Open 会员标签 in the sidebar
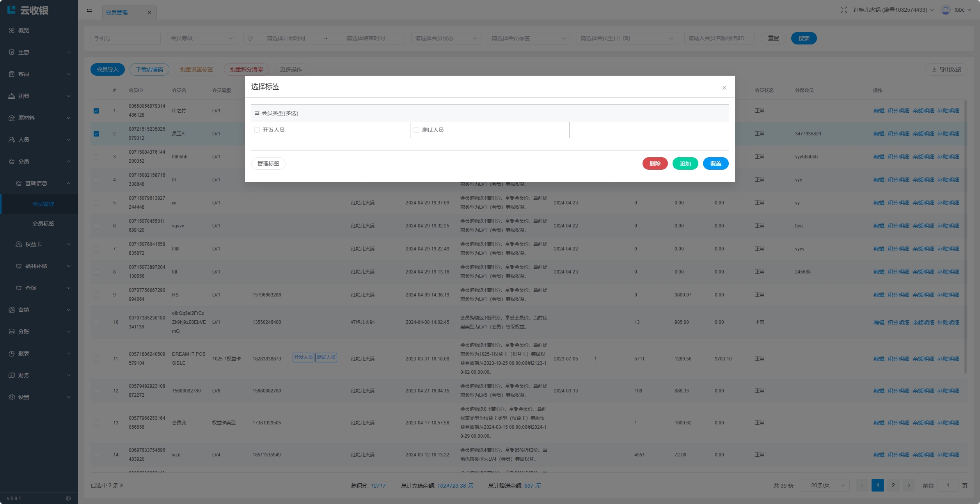 (43, 224)
